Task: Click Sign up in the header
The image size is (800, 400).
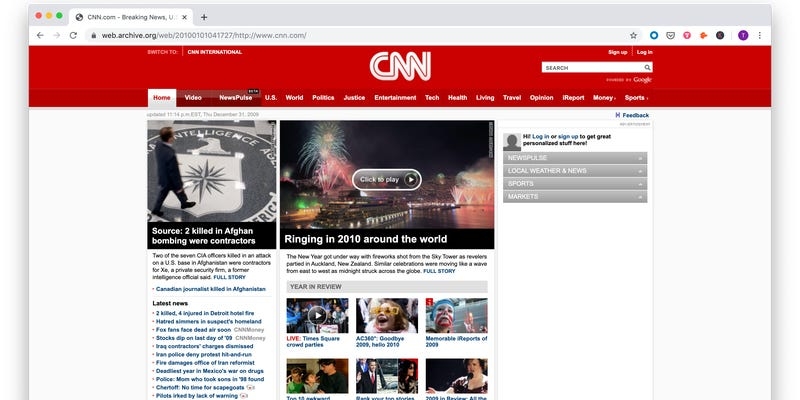Action: [617, 52]
